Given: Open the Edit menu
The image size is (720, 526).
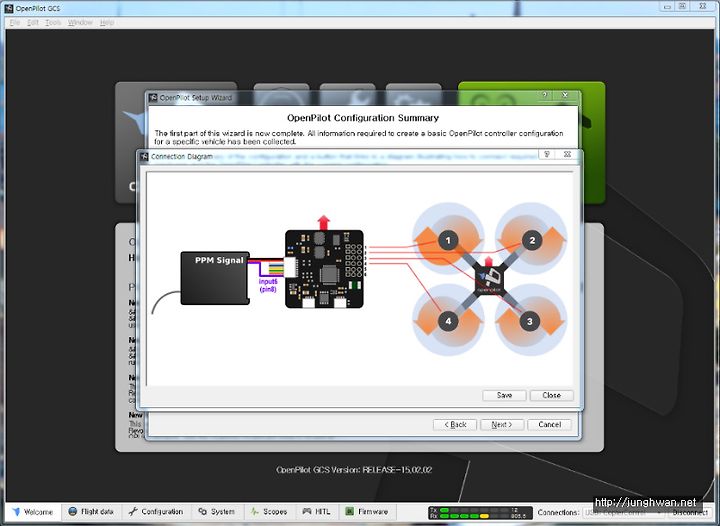Looking at the screenshot, I should tap(33, 22).
